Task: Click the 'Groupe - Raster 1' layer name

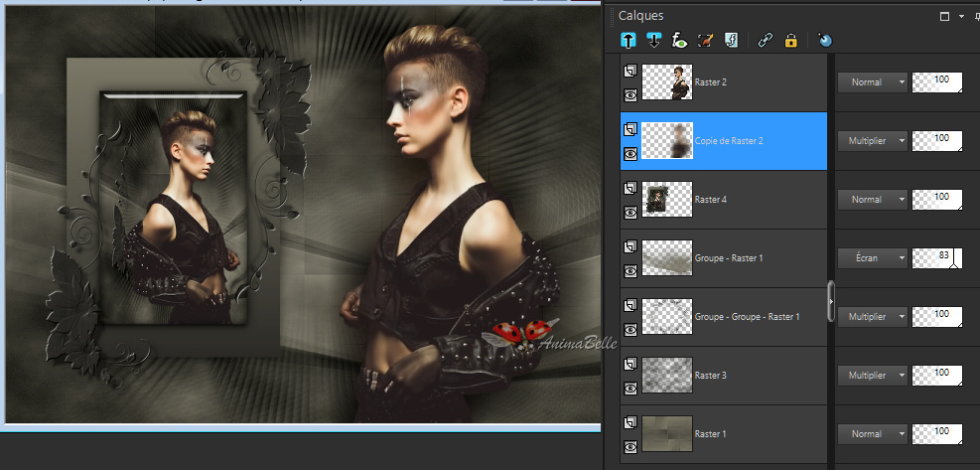Action: pyautogui.click(x=729, y=257)
